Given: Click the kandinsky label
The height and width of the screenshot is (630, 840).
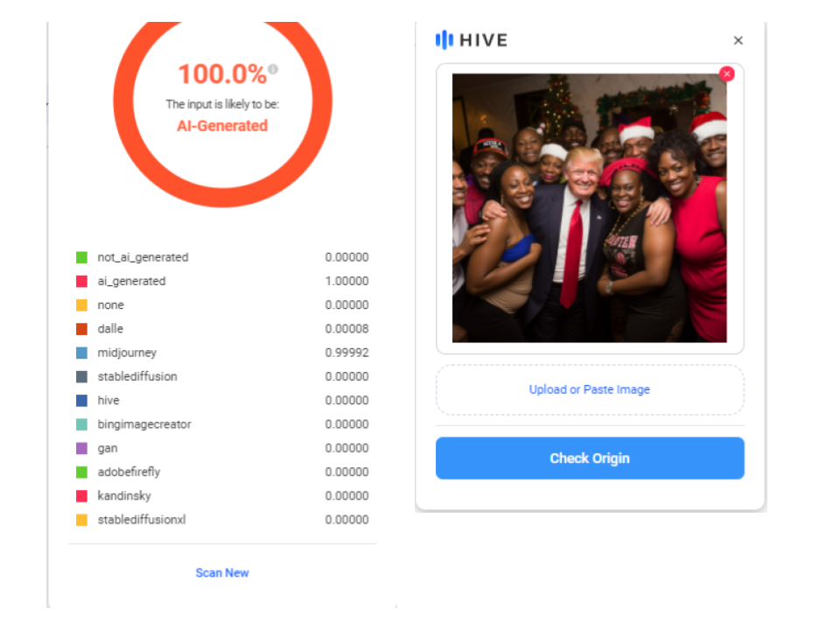Looking at the screenshot, I should 124,496.
